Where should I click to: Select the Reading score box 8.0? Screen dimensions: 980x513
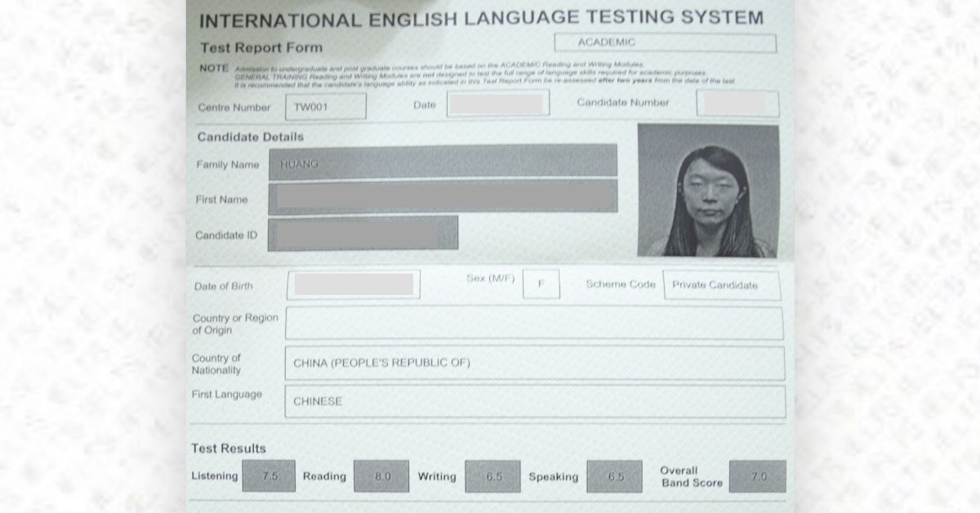tap(381, 476)
